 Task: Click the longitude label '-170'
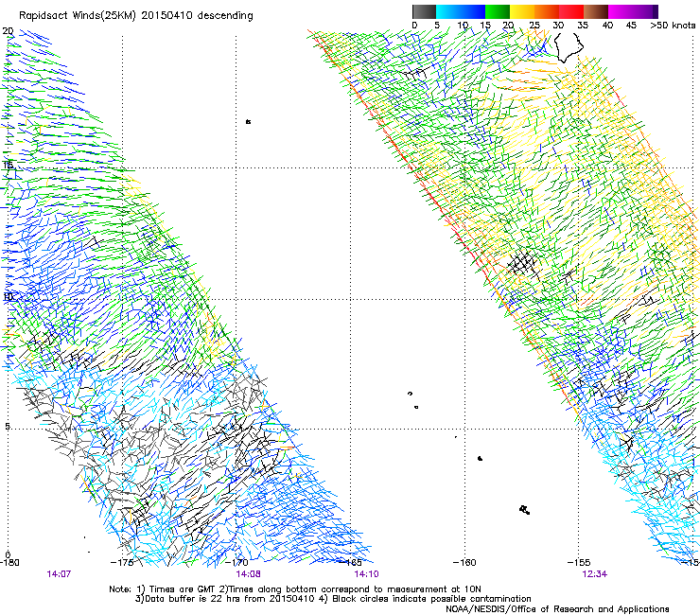[236, 562]
